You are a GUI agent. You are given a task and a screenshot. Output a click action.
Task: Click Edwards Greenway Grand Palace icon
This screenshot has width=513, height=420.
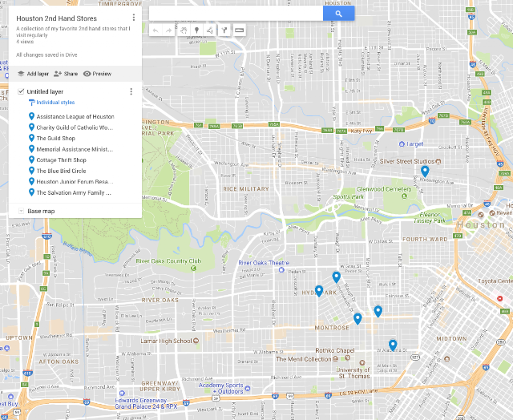[x=122, y=393]
